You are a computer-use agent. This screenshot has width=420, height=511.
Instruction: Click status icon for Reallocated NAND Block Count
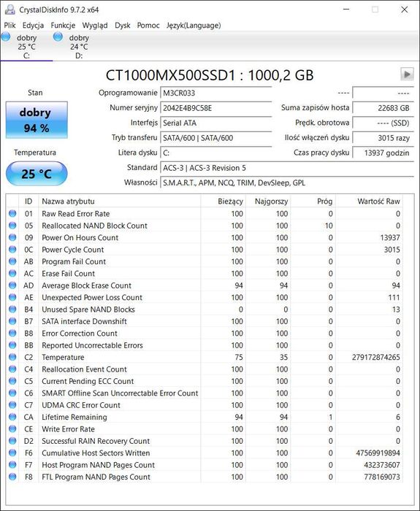pos(12,226)
